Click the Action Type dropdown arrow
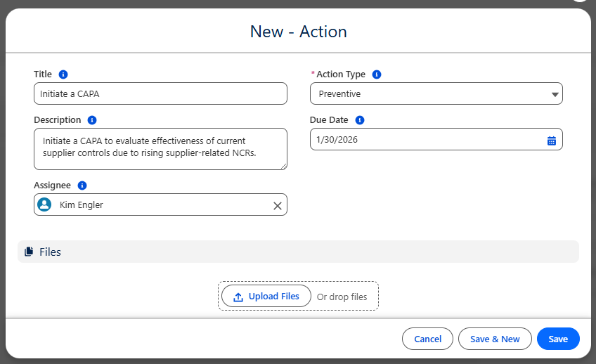Viewport: 596px width, 364px height. (555, 94)
